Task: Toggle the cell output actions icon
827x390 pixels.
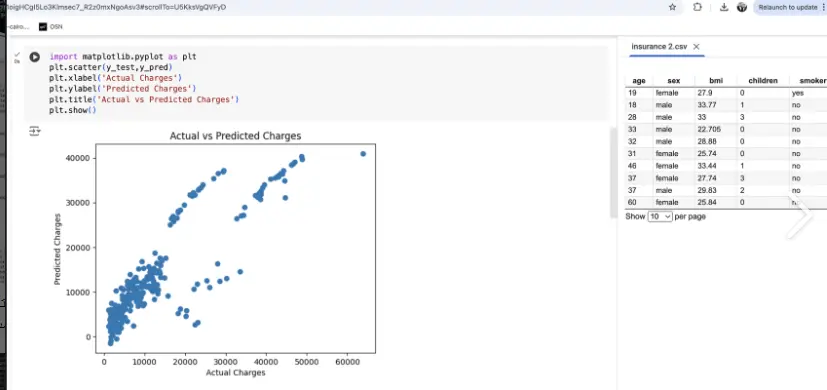Action: tap(35, 131)
